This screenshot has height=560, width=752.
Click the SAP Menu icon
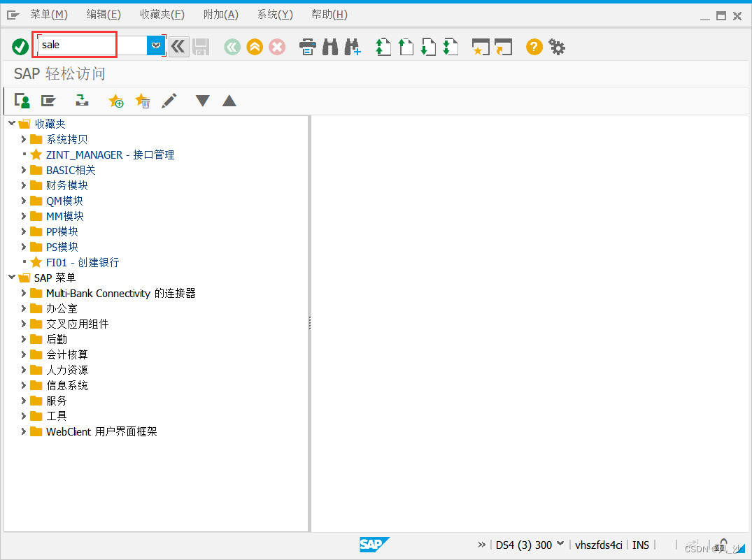(x=48, y=101)
